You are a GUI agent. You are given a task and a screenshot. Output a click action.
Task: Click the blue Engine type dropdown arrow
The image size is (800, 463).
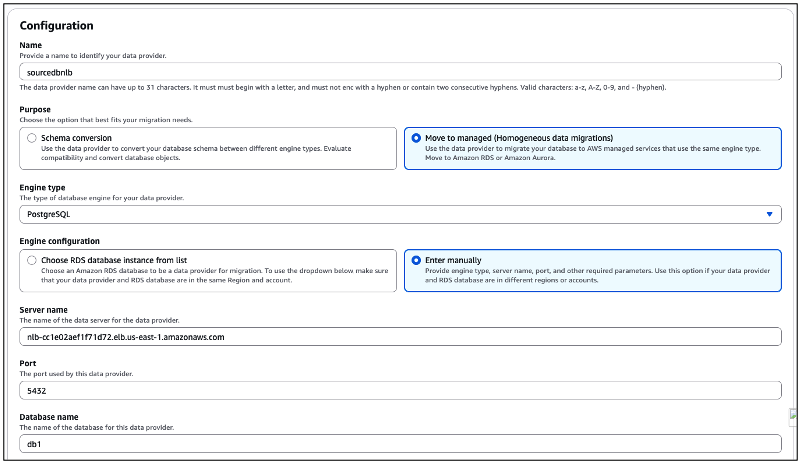[x=769, y=214]
